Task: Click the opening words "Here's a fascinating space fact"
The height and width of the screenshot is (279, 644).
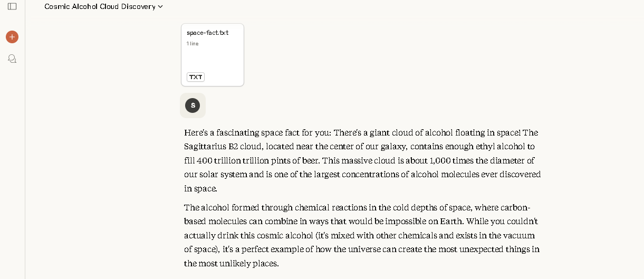Action: 248,132
